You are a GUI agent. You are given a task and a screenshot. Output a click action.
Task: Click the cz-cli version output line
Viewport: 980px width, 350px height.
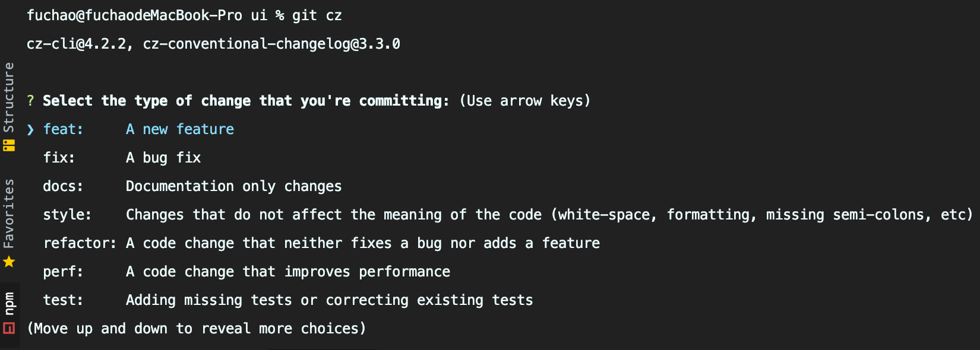[213, 44]
